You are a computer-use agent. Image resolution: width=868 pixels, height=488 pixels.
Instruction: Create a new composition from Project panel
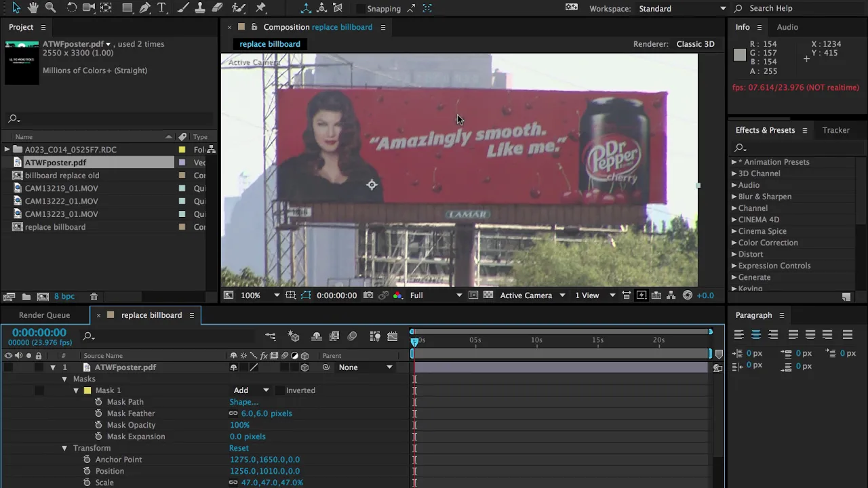43,297
